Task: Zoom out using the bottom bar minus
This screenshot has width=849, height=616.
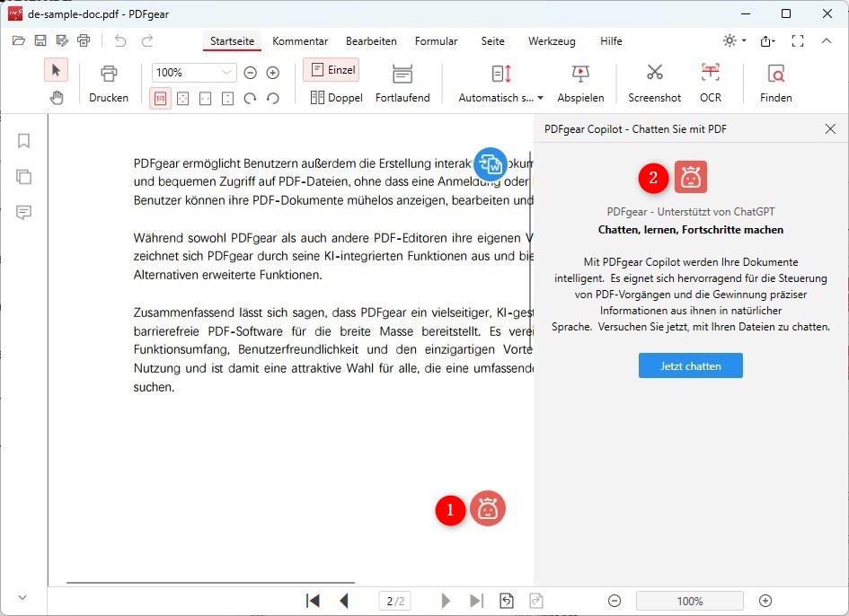Action: [615, 601]
